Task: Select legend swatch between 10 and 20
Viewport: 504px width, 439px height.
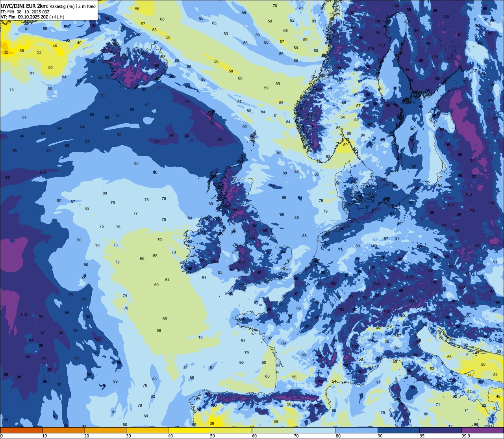Action: [63, 430]
